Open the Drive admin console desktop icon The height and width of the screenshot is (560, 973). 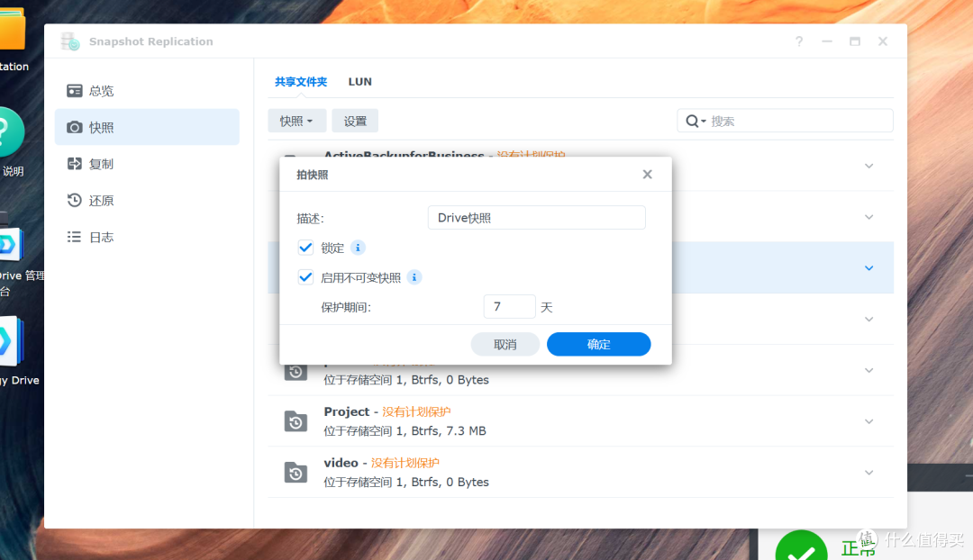(x=11, y=246)
